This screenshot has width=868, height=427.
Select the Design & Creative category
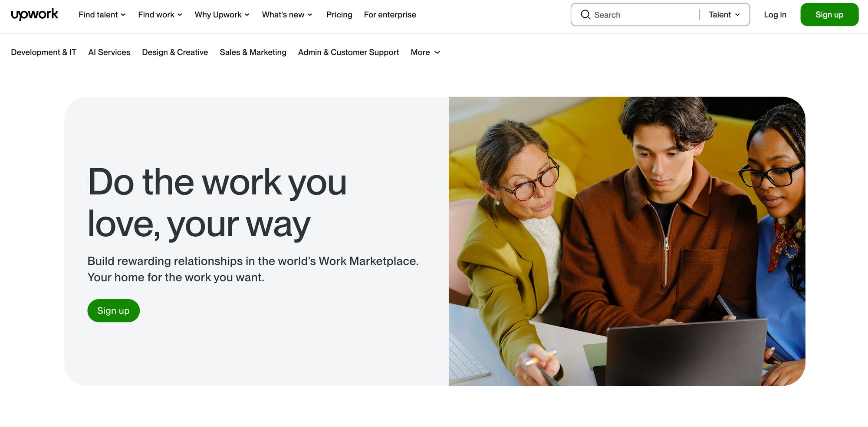click(175, 52)
